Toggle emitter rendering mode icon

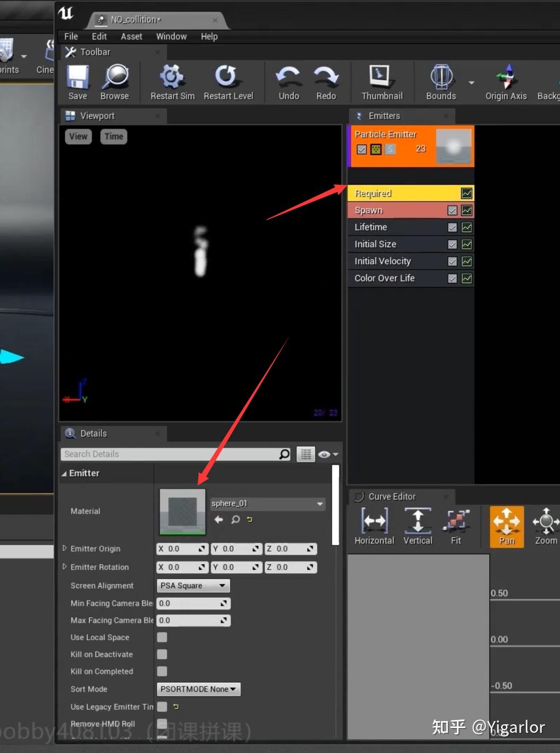tap(376, 149)
